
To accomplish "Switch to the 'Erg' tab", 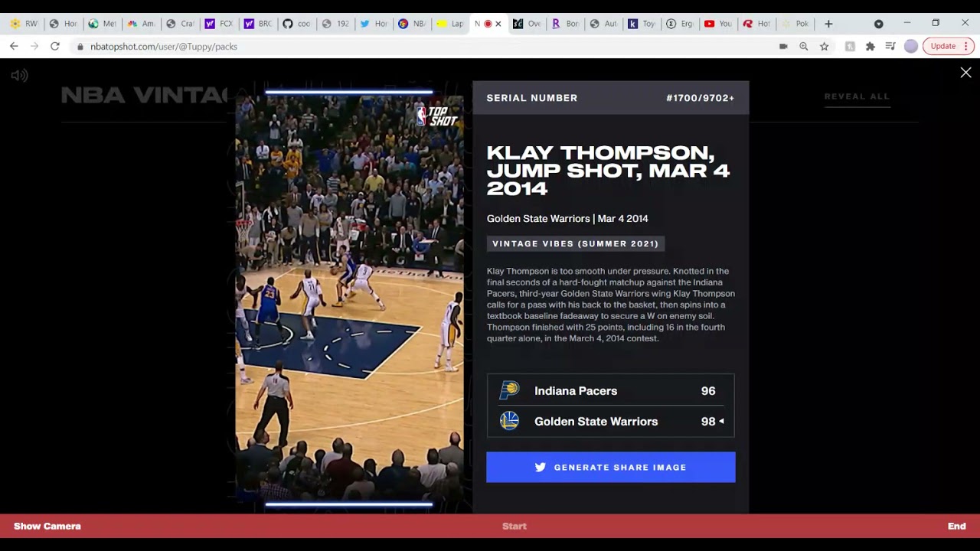I will pyautogui.click(x=680, y=24).
